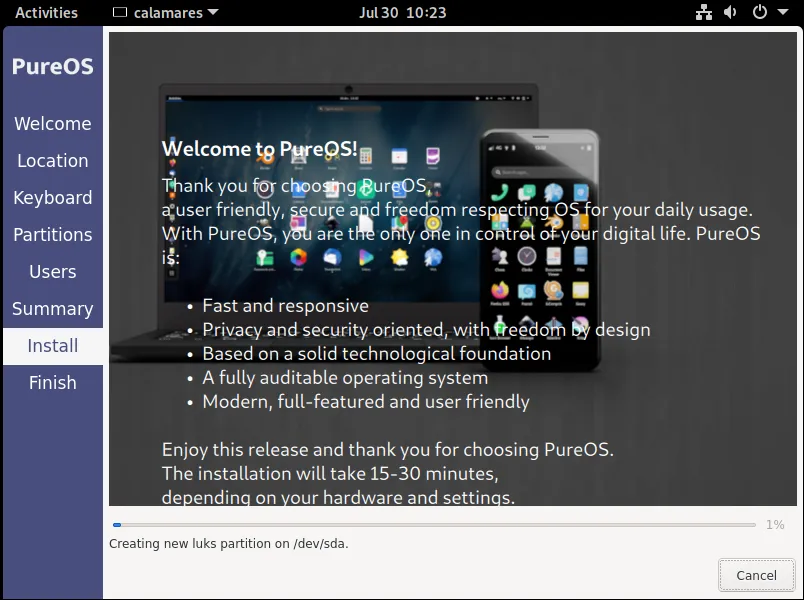The width and height of the screenshot is (804, 600).
Task: Select the Welcome step in sidebar
Action: [52, 124]
